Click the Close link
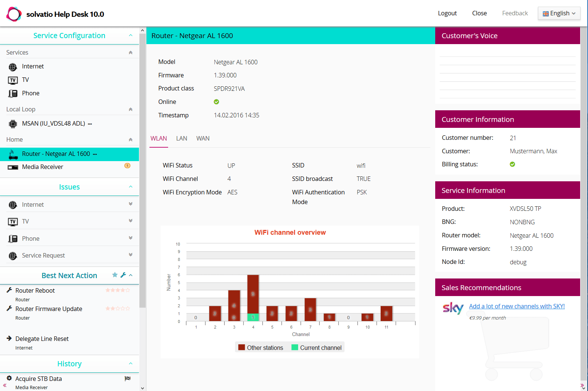588x391 pixels. pos(479,13)
